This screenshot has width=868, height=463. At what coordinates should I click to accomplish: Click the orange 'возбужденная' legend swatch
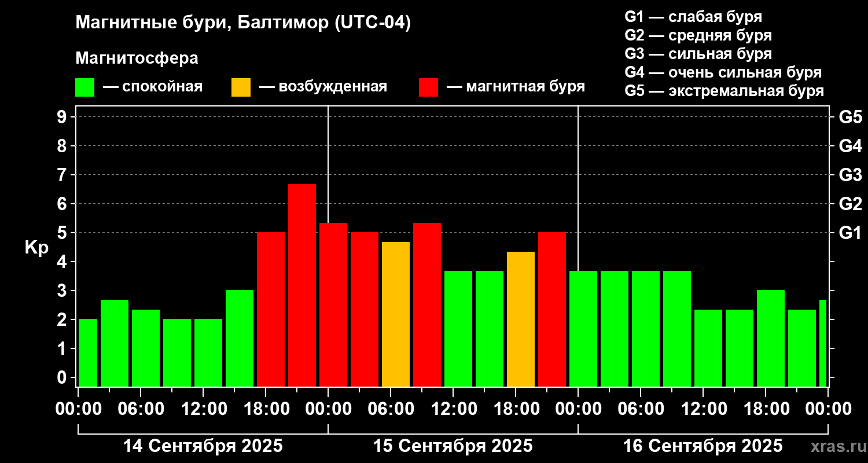(x=241, y=87)
